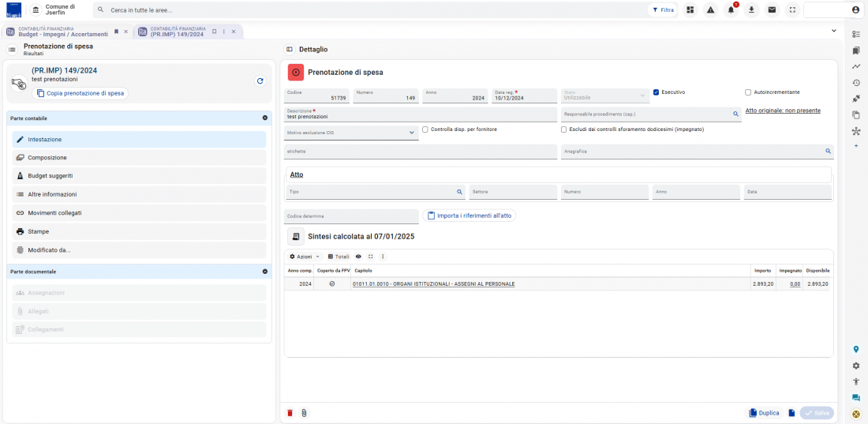Click the Descrizione field with test prenotazioni
Viewport: 868px width, 424px height.
click(x=421, y=114)
